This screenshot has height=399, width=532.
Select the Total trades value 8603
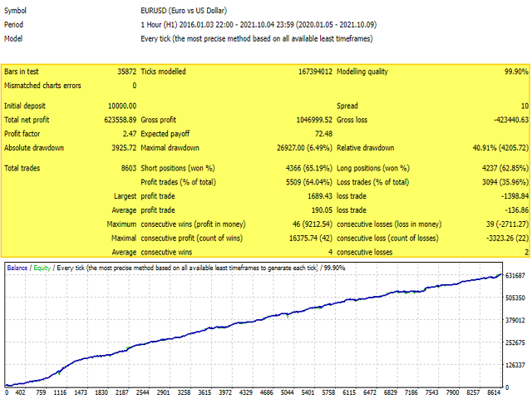click(x=129, y=168)
